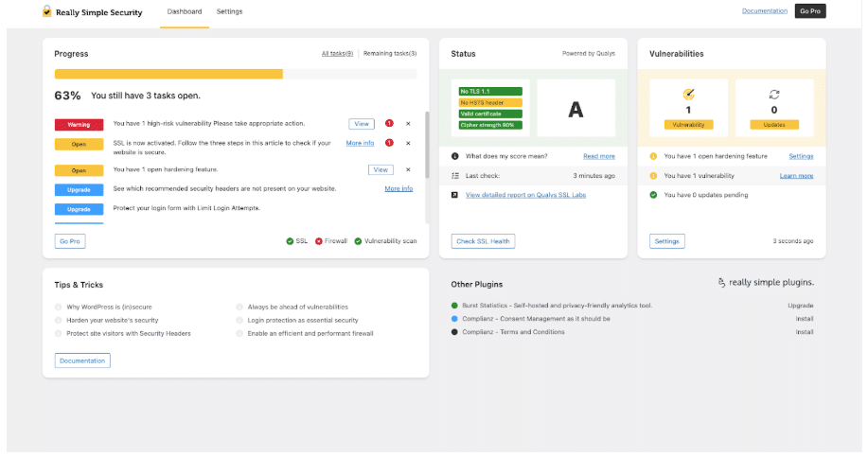This screenshot has width=868, height=457.
Task: Click black dot beside Complianz Terms and Conditions
Action: pyautogui.click(x=454, y=332)
